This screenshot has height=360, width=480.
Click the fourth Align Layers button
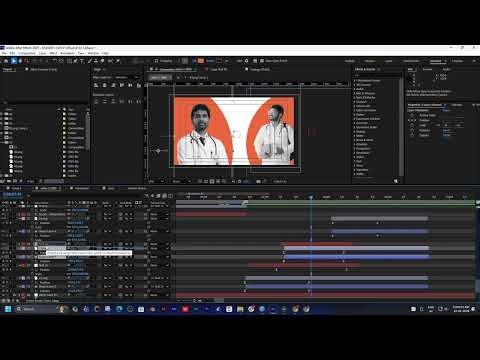pyautogui.click(x=122, y=85)
